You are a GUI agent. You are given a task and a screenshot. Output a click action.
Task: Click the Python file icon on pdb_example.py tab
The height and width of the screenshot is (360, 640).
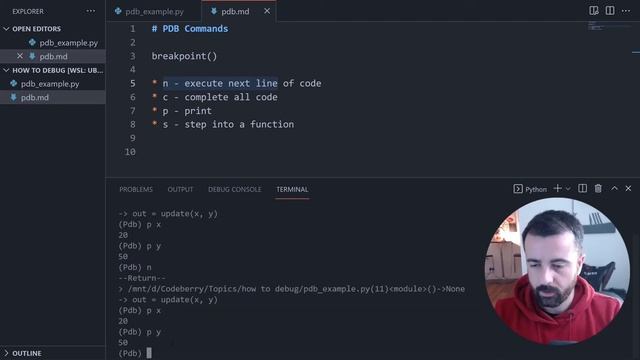[118, 11]
